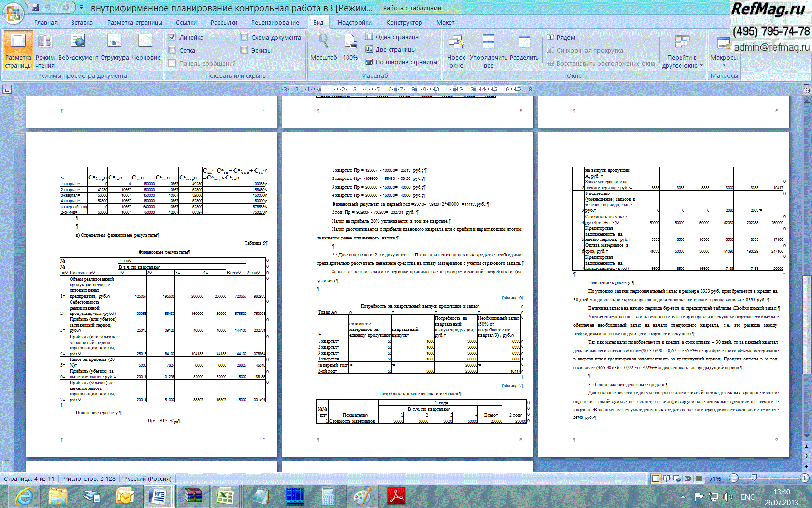Click the Новое окно icon
Image resolution: width=812 pixels, height=508 pixels.
click(x=456, y=42)
